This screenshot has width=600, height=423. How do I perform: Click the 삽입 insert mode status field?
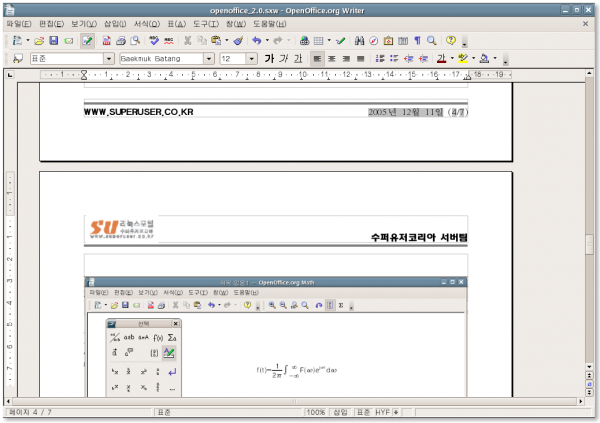pyautogui.click(x=341, y=412)
